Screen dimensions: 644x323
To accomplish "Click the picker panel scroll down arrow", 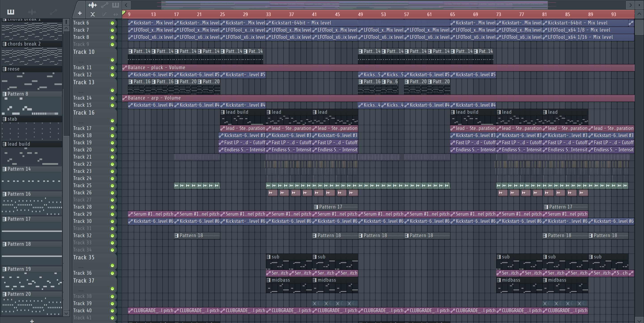I will point(66,313).
